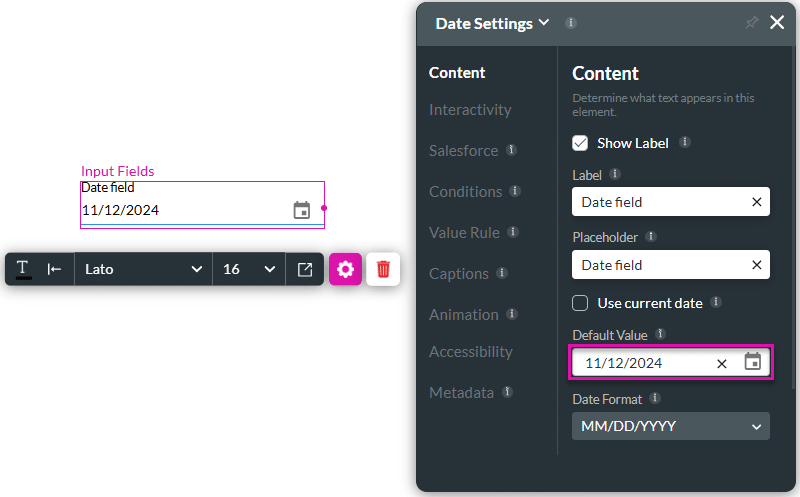This screenshot has height=497, width=800.
Task: Open calendar picker in Default Value field
Action: (753, 362)
